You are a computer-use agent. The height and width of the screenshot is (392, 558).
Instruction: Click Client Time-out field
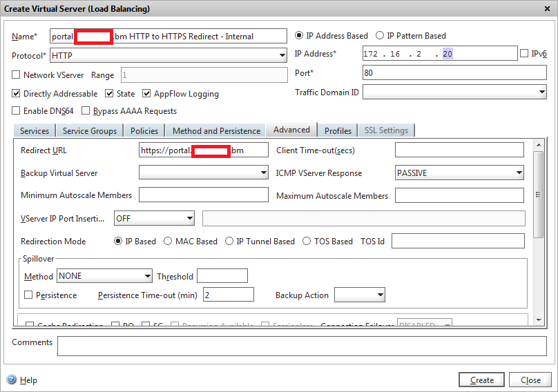click(x=459, y=150)
